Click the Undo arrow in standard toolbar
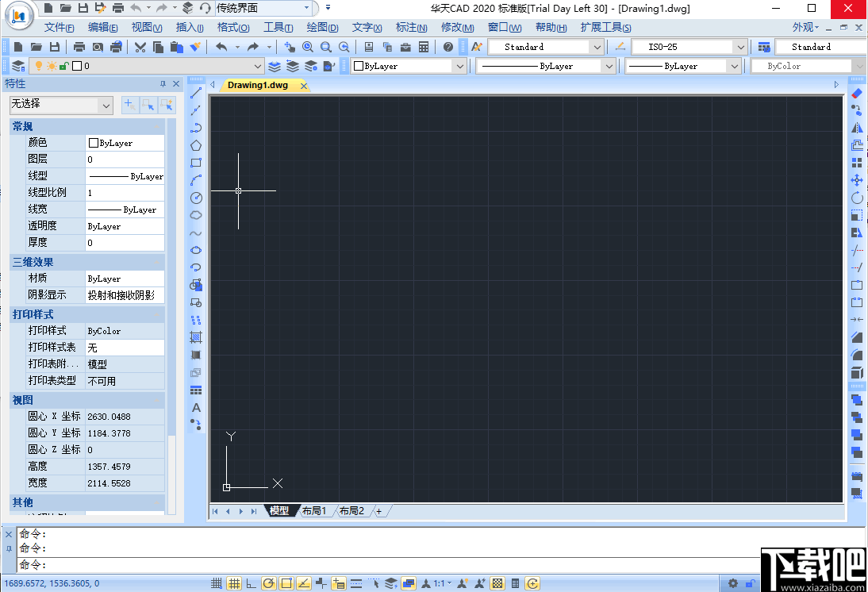Image resolution: width=868 pixels, height=592 pixels. [221, 47]
